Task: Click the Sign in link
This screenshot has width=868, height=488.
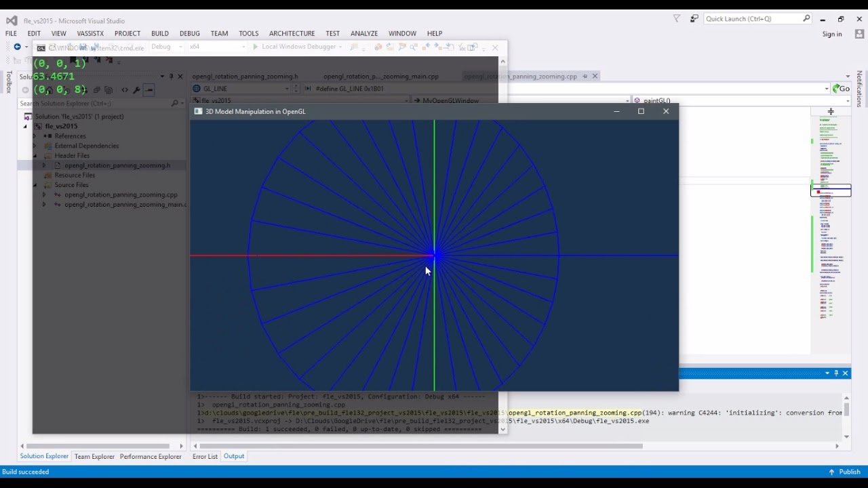Action: point(832,34)
